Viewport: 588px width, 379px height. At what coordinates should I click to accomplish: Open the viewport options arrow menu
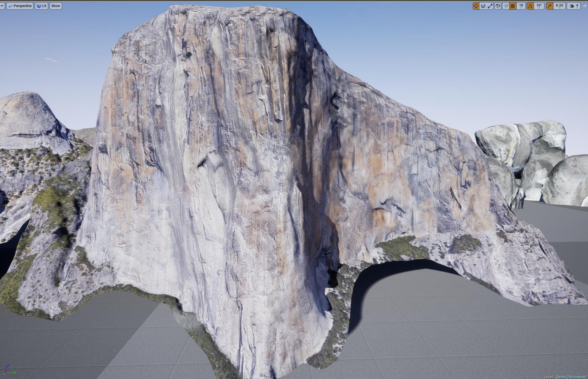(2, 6)
